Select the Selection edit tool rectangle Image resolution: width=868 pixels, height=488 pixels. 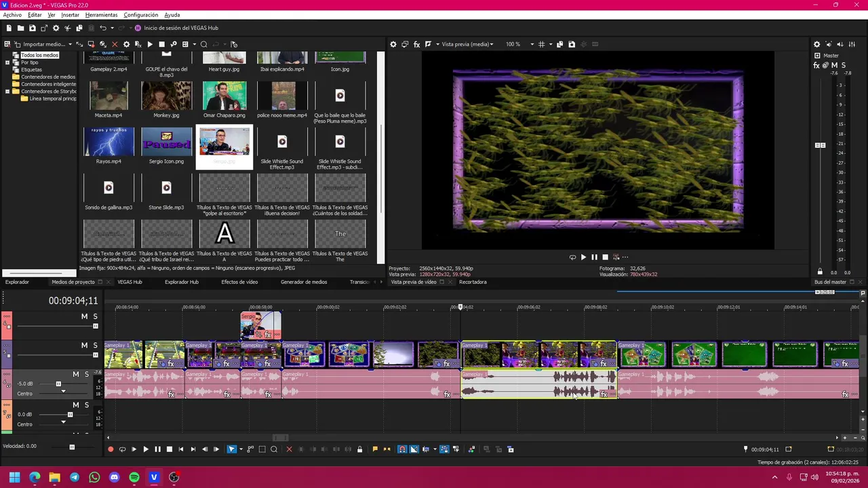[x=262, y=449]
